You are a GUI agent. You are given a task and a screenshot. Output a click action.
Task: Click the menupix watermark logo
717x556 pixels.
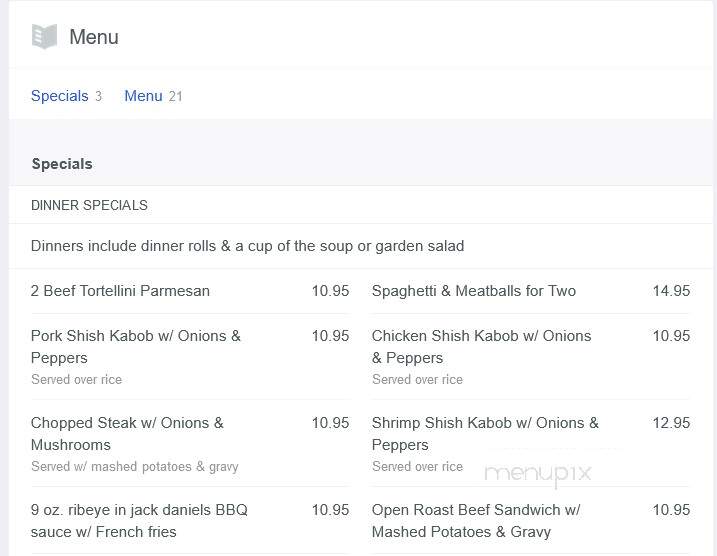point(538,474)
